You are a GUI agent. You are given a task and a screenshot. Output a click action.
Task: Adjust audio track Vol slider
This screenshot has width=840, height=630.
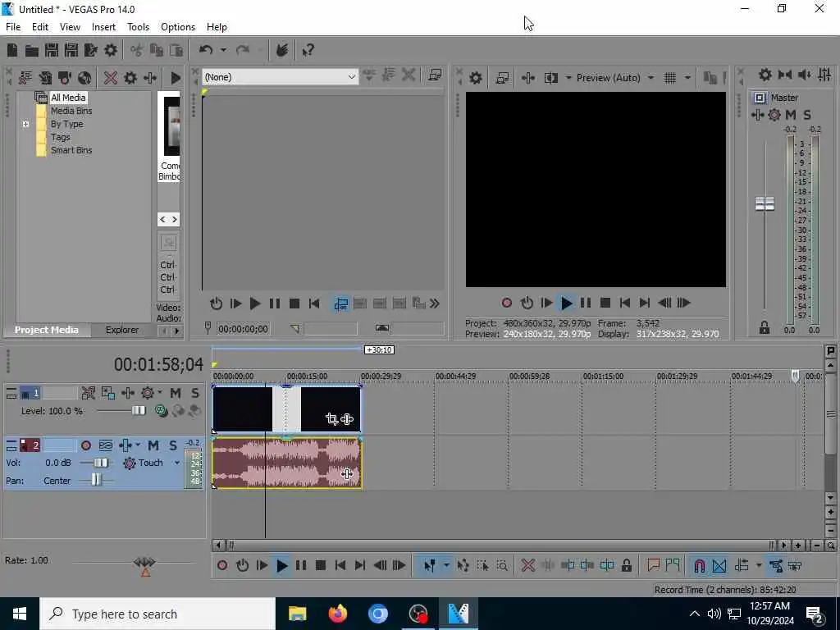[100, 463]
